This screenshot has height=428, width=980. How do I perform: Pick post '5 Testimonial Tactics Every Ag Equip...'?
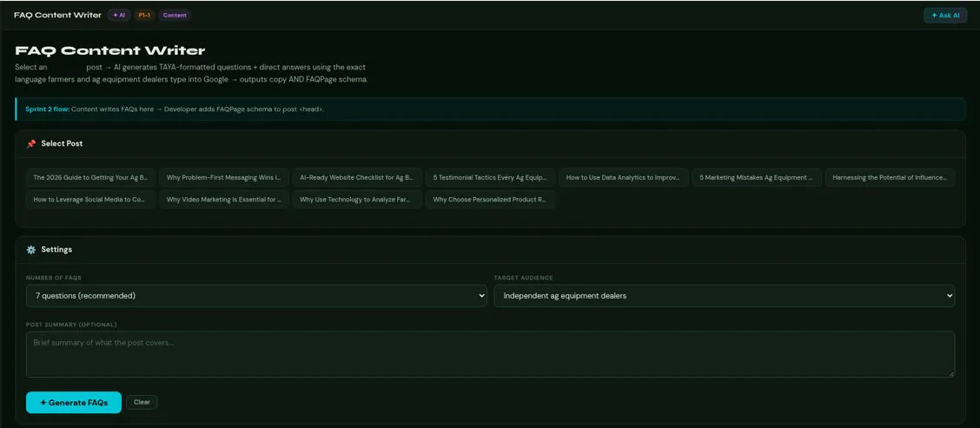[490, 177]
